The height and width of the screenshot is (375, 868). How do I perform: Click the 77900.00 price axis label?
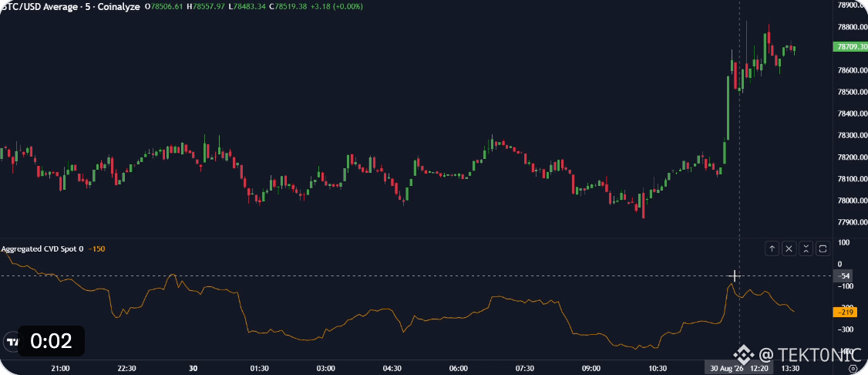851,222
